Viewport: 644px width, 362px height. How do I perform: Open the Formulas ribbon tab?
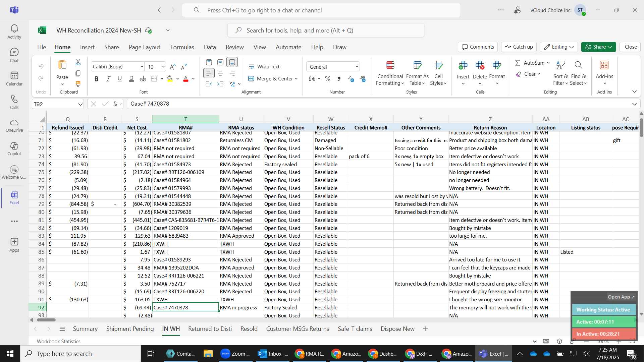(182, 47)
